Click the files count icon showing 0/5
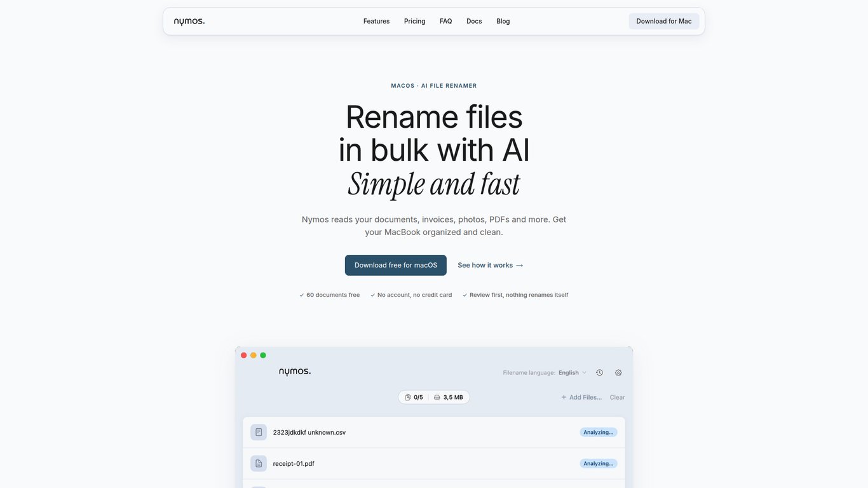Screen dimensions: 868x488 coord(408,397)
